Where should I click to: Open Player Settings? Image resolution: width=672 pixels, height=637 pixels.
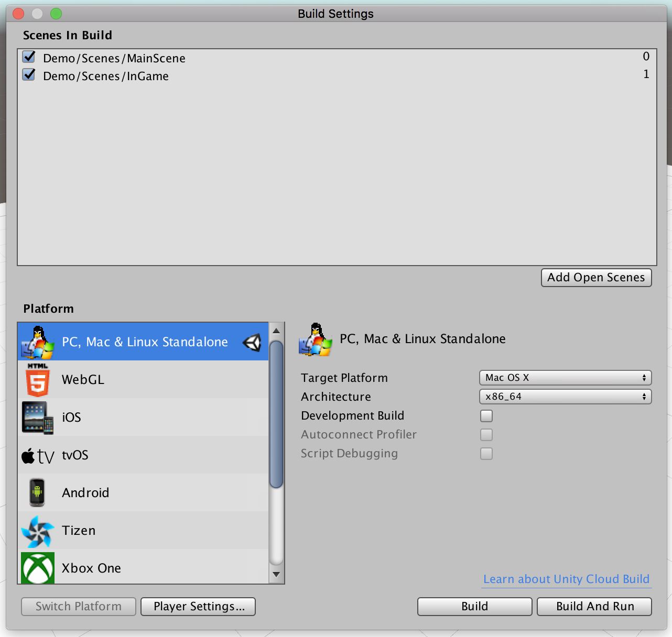tap(198, 607)
